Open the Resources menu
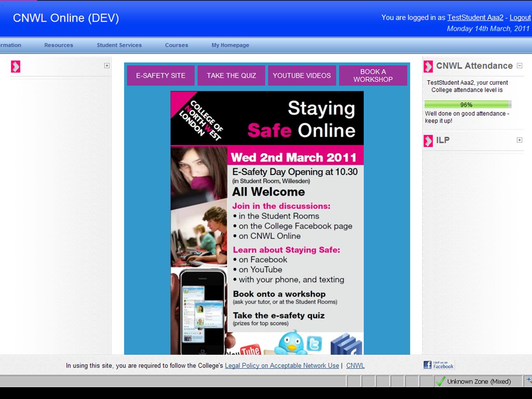 pyautogui.click(x=58, y=45)
